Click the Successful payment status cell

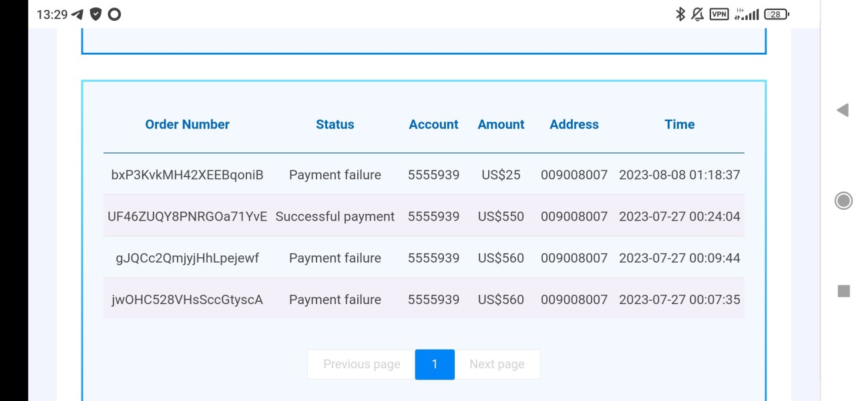pos(335,217)
